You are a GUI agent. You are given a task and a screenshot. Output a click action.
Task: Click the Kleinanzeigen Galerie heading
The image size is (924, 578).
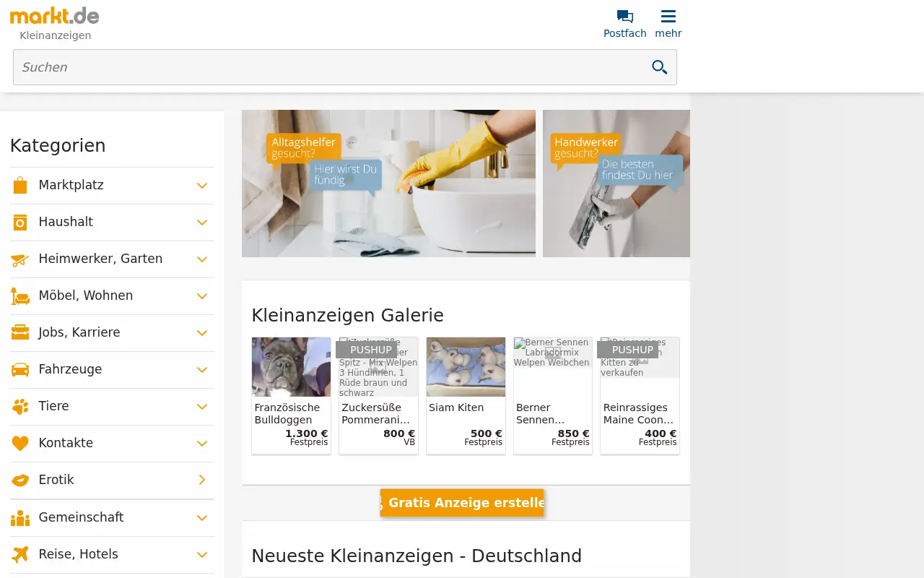[347, 316]
